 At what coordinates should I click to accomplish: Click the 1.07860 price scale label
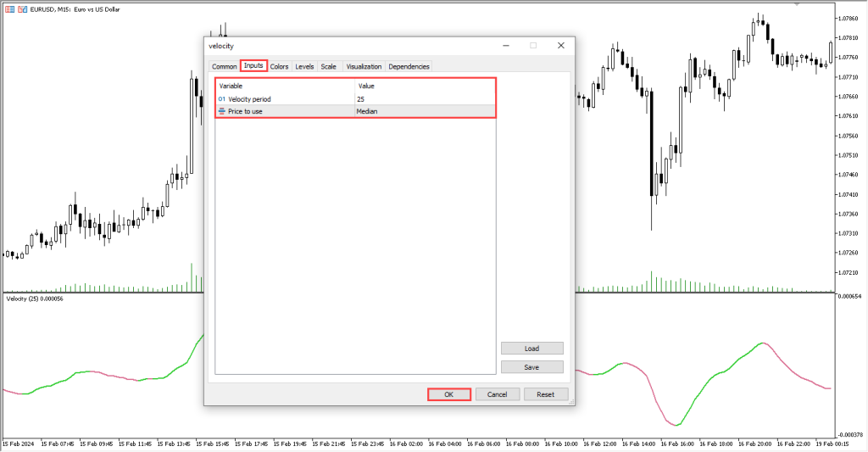848,19
